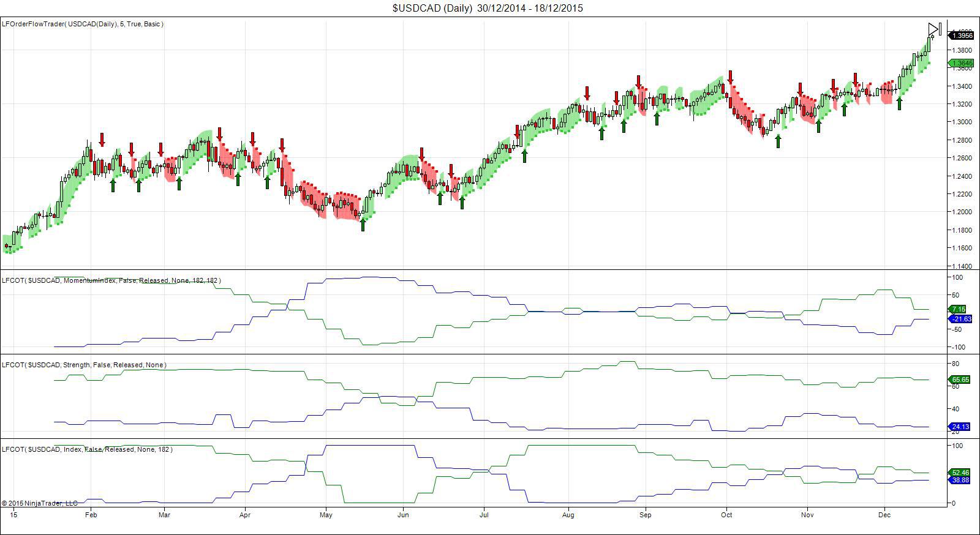The image size is (980, 535).
Task: Click the 1.2600 price axis label
Action: 963,158
